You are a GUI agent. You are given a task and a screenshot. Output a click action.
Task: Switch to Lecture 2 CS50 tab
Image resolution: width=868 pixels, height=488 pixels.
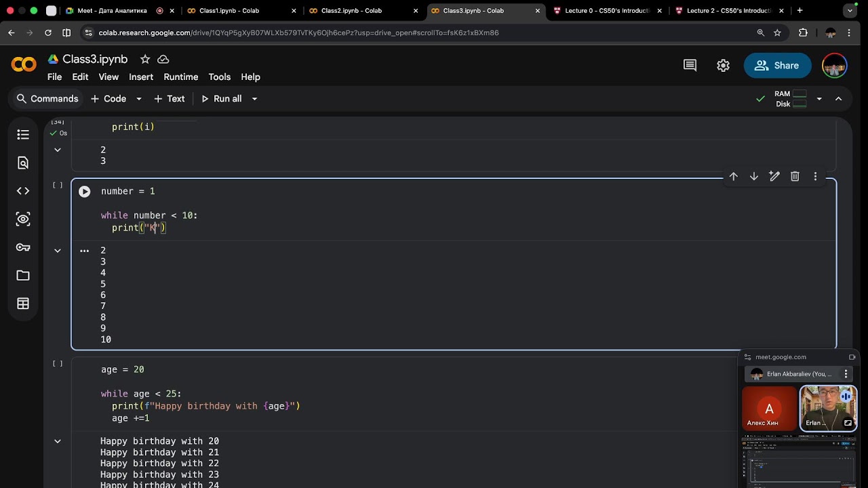click(729, 11)
